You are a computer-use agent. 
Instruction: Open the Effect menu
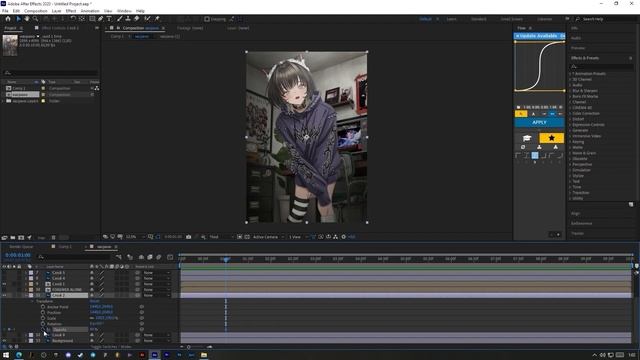click(x=71, y=11)
